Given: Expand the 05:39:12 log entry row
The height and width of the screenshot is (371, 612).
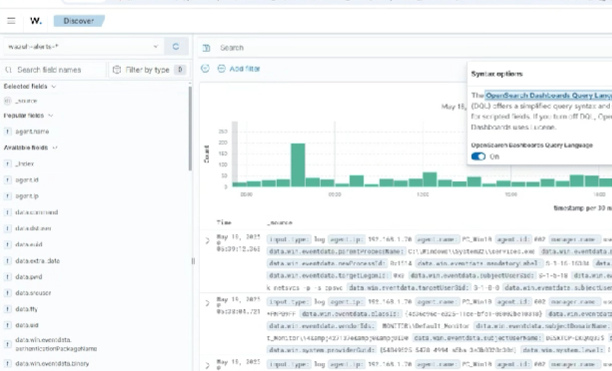Looking at the screenshot, I should pyautogui.click(x=207, y=241).
